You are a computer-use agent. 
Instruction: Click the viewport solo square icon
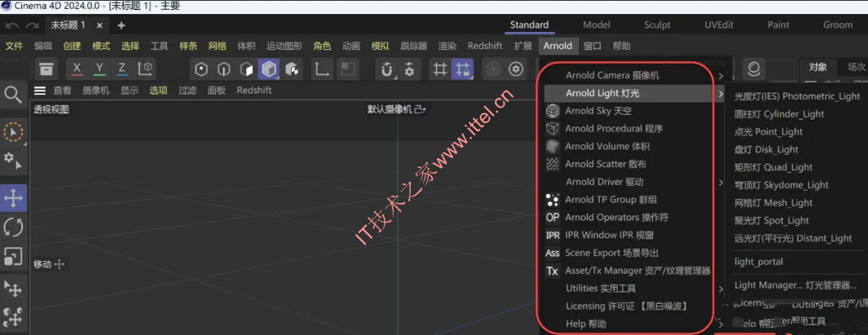click(x=348, y=70)
